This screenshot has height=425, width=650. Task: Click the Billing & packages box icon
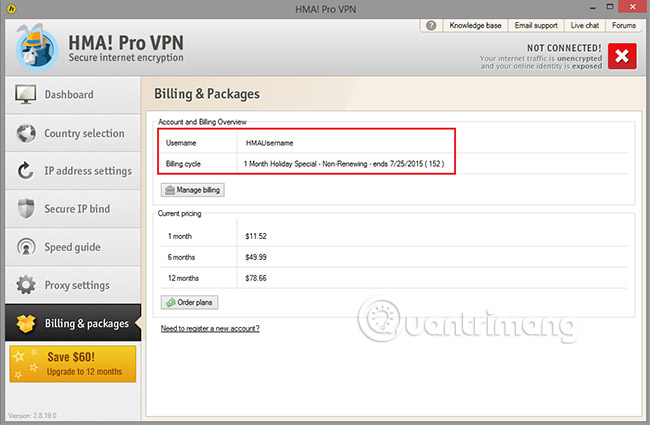click(25, 323)
